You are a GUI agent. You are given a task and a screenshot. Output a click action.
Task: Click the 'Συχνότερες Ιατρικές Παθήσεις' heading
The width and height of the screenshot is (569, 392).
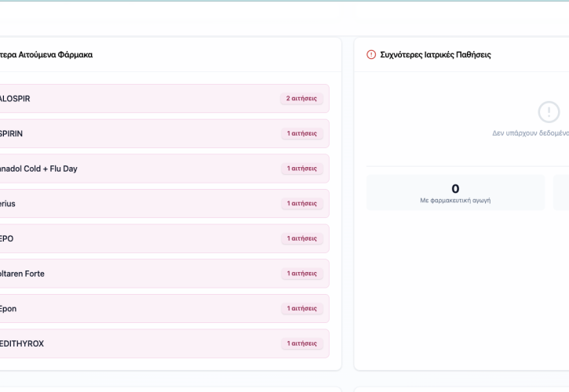point(436,55)
